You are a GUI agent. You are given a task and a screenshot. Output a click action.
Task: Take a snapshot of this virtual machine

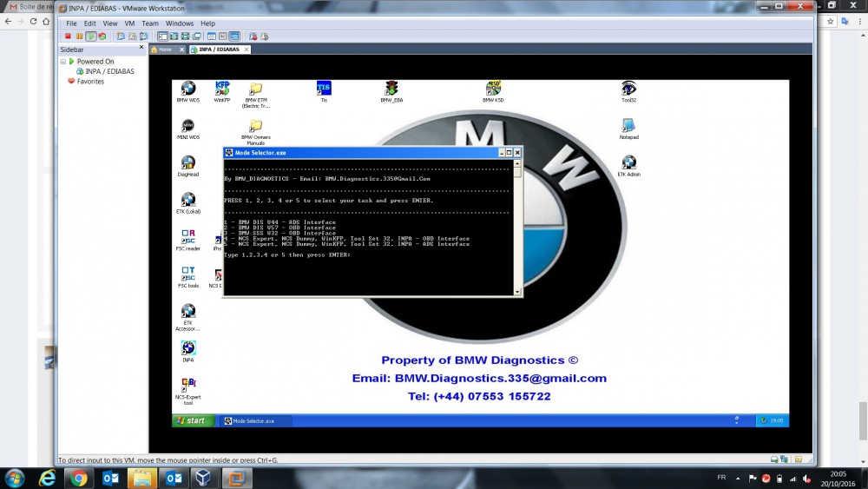(121, 36)
